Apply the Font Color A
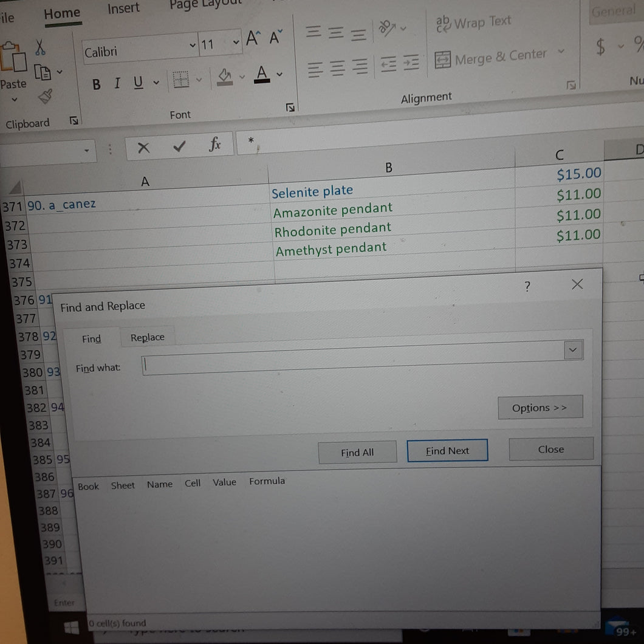 click(x=262, y=74)
